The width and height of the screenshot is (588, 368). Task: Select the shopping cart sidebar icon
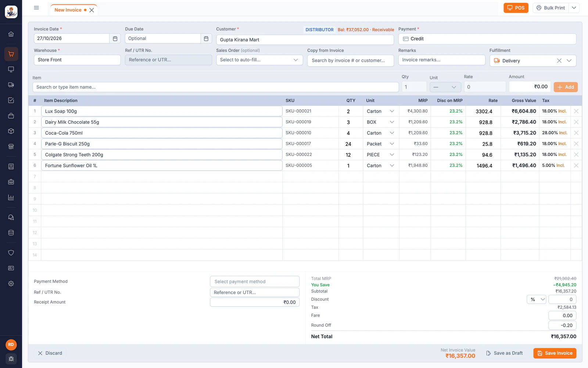pyautogui.click(x=11, y=54)
